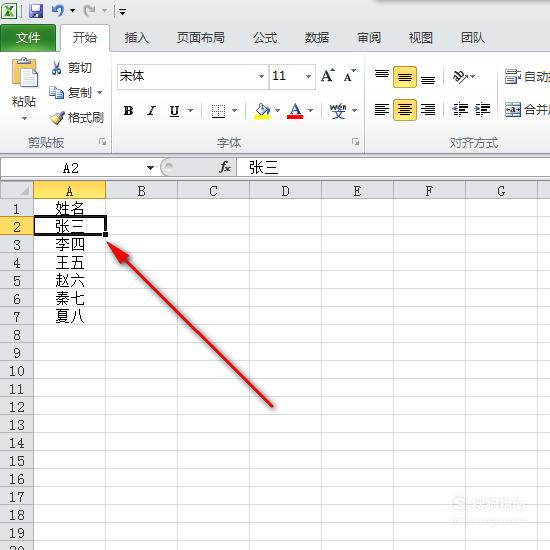550x550 pixels.
Task: Open the clipboard (剪贴板) dialog launcher
Action: 102,142
